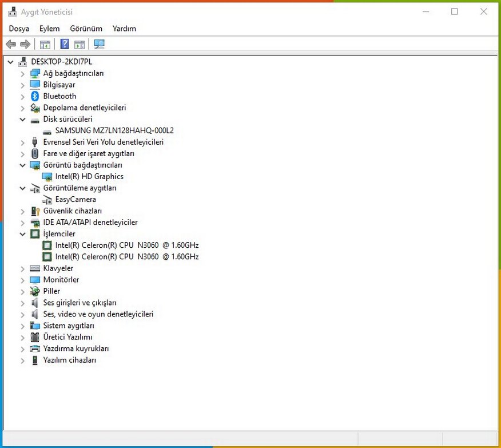Expand the Ağ bağdaştırıcıları category

click(22, 73)
